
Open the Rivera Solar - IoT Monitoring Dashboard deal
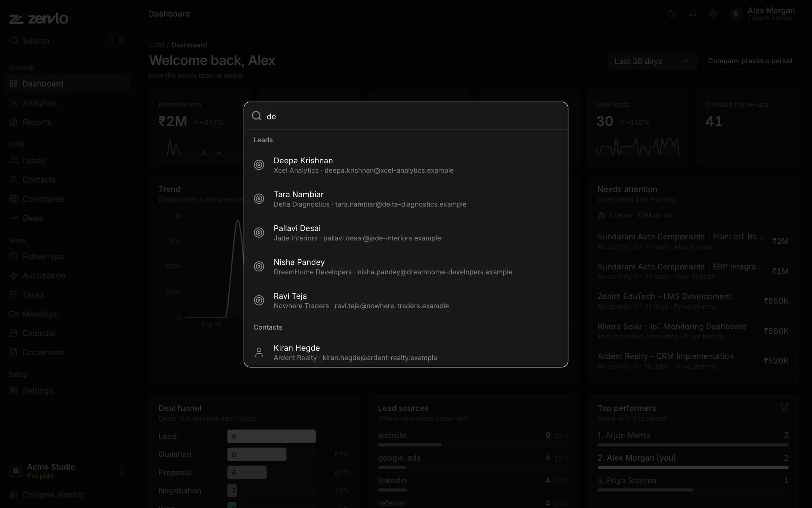coord(693,331)
